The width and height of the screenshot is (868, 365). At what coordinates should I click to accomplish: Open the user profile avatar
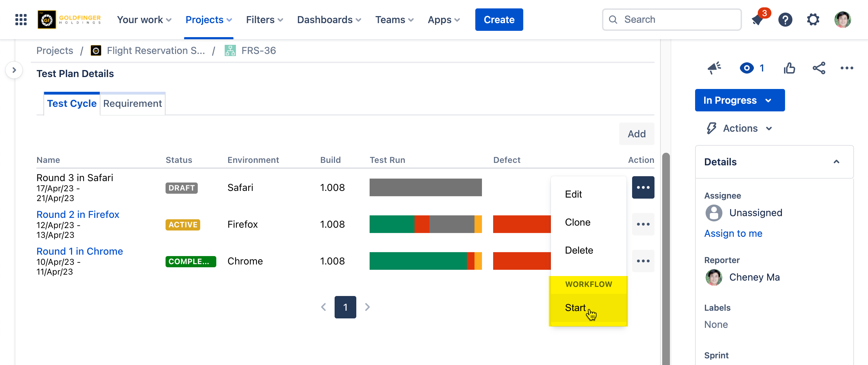pos(842,20)
